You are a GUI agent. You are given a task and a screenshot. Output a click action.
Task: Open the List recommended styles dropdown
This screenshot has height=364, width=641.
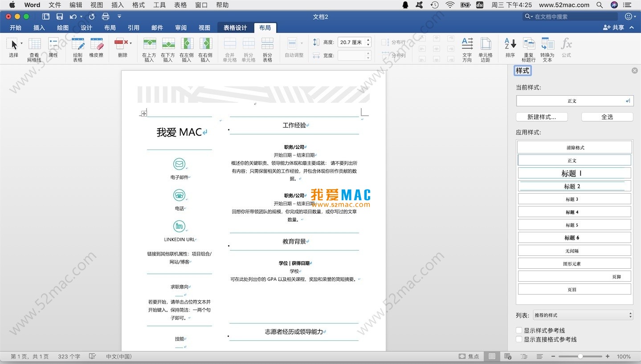click(x=583, y=315)
